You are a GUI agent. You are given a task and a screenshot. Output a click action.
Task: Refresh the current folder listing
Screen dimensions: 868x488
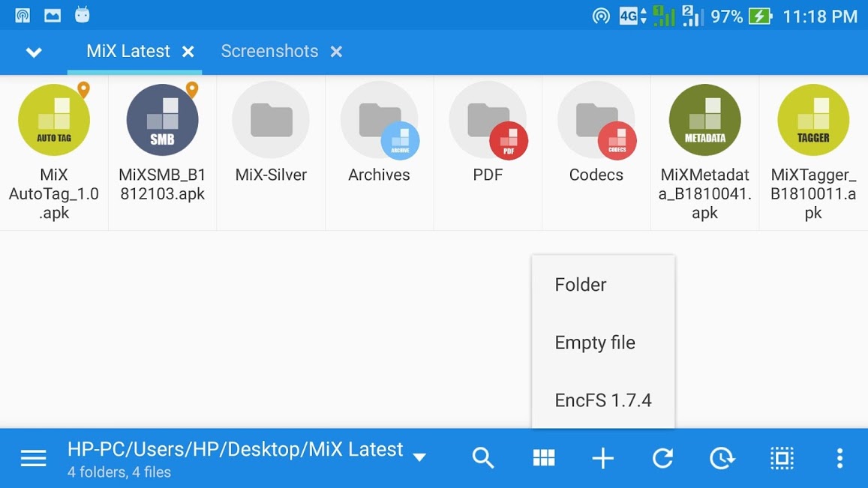tap(662, 457)
